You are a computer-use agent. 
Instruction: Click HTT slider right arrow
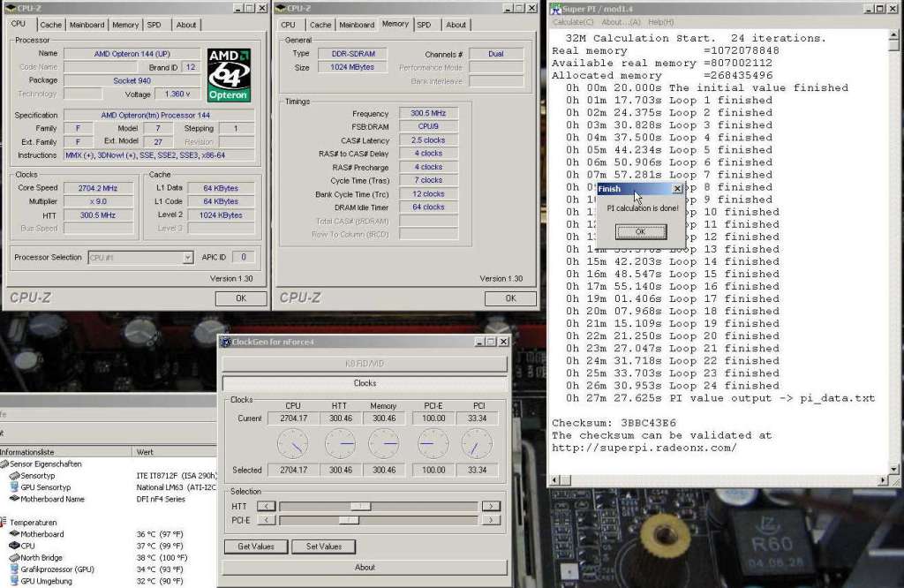(x=491, y=506)
